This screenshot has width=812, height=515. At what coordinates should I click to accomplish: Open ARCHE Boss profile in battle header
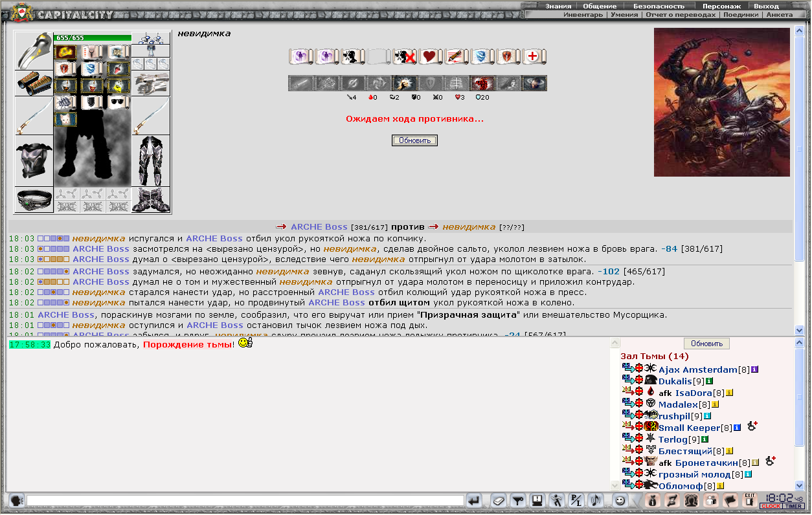tap(319, 227)
